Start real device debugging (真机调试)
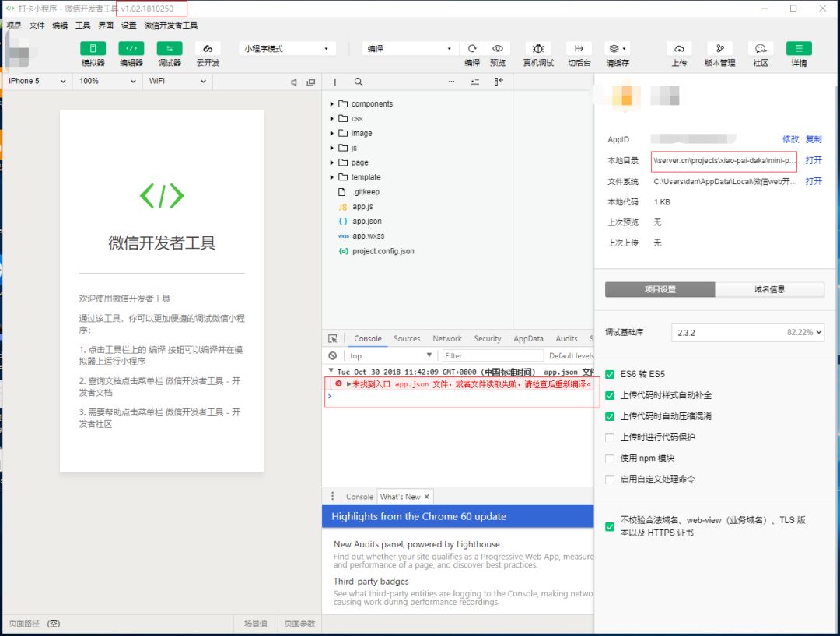The image size is (840, 636). pos(538,49)
